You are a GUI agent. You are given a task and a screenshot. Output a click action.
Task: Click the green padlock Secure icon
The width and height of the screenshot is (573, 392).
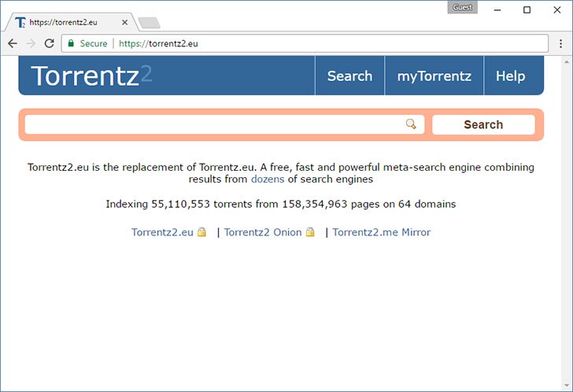[71, 43]
